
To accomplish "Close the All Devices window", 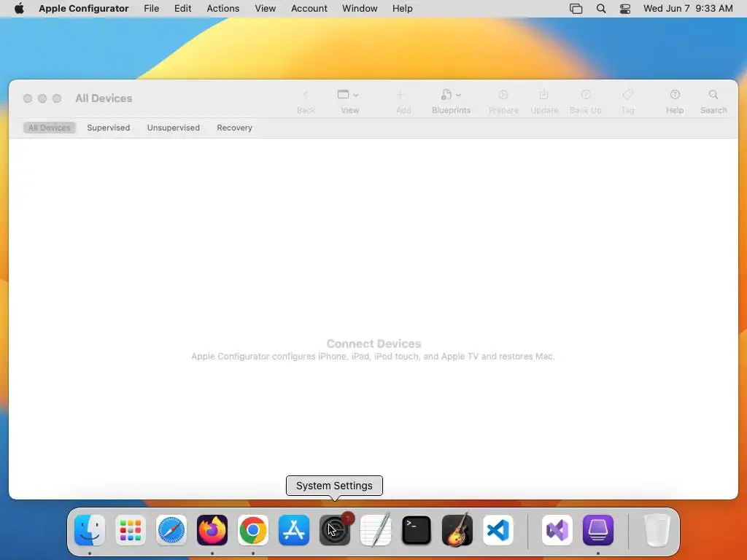I will (28, 98).
